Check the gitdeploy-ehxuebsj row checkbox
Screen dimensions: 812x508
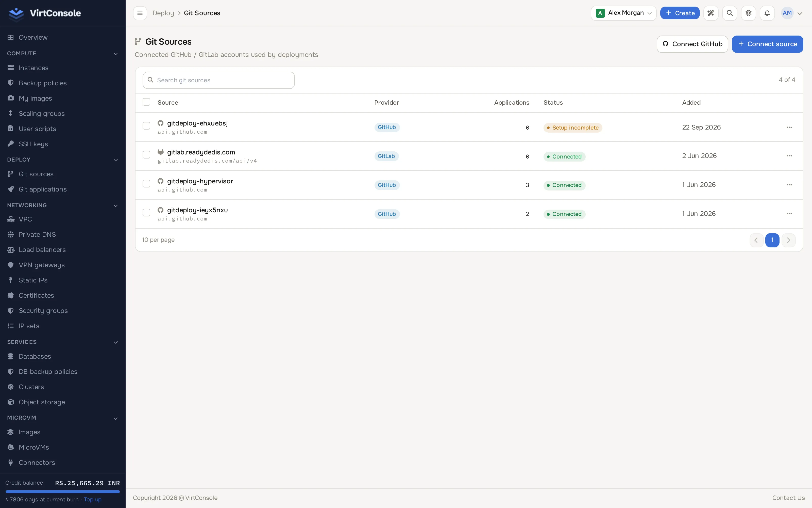pos(146,126)
